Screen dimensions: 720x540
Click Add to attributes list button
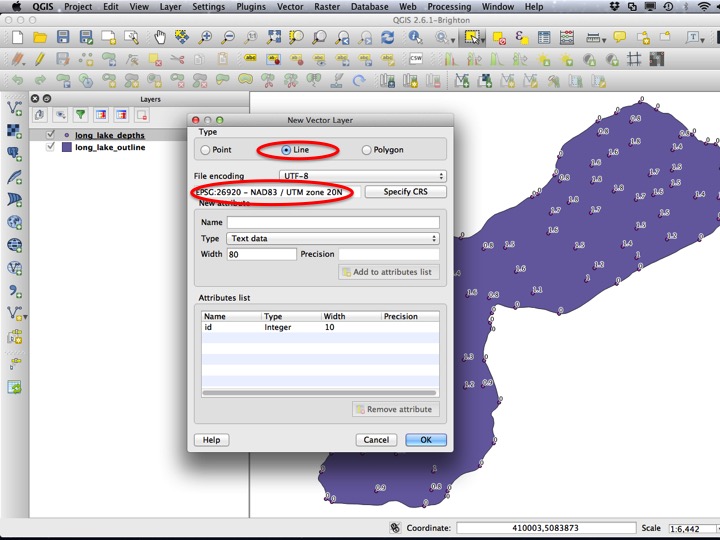[x=388, y=272]
